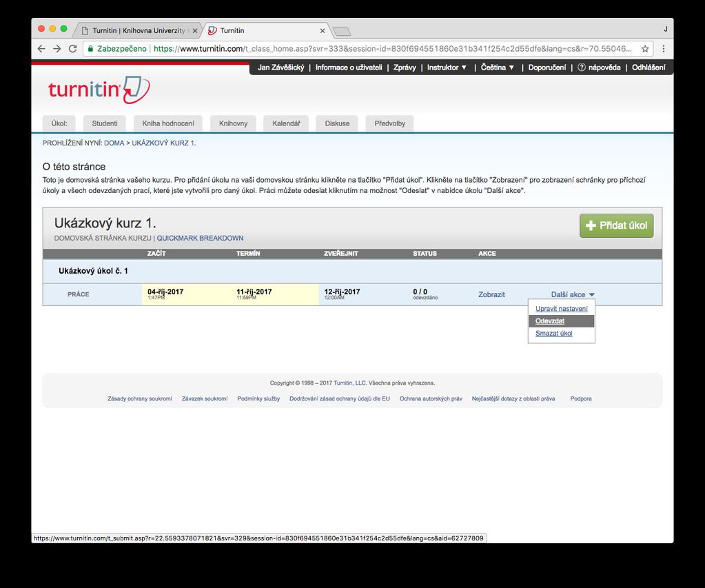Open the Knihovny tab
Screen dimensions: 705x588
pyautogui.click(x=233, y=123)
